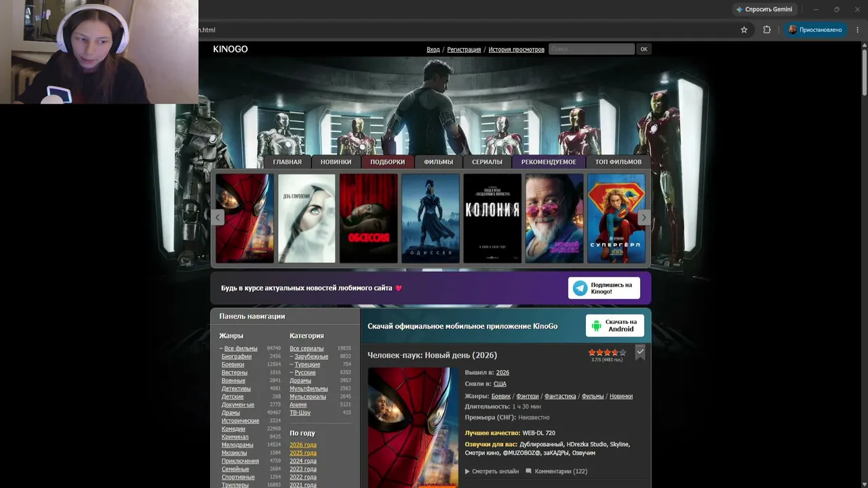This screenshot has height=488, width=868.
Task: Open the Фантастика genre link
Action: tap(560, 396)
